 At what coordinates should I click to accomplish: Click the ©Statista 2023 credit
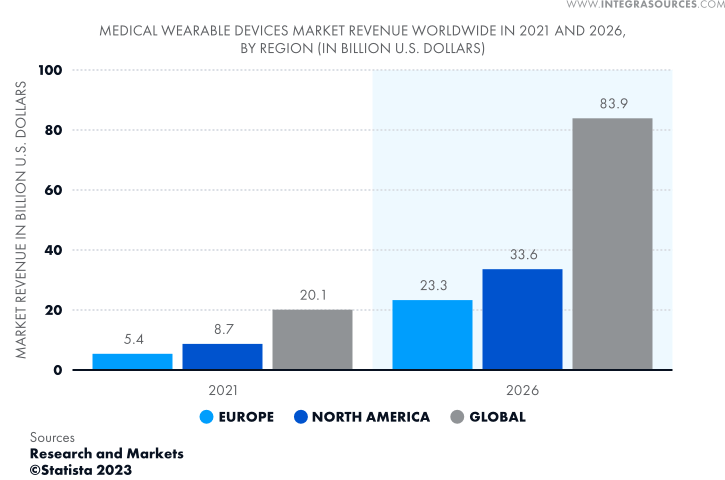[x=88, y=468]
